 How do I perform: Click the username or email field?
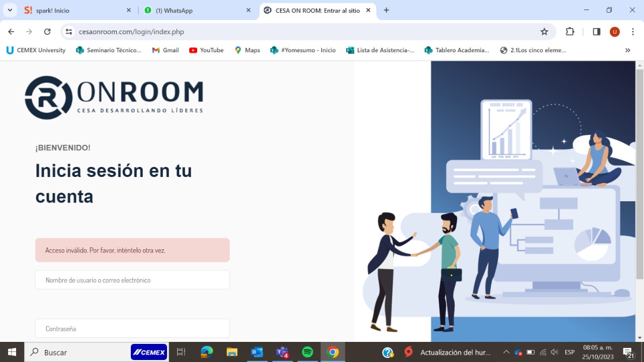(132, 280)
